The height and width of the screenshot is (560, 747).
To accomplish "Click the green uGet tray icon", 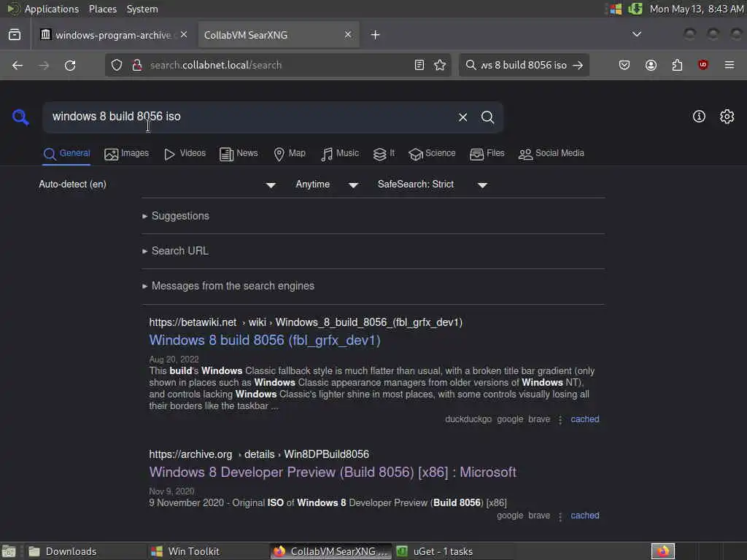I will tap(635, 9).
